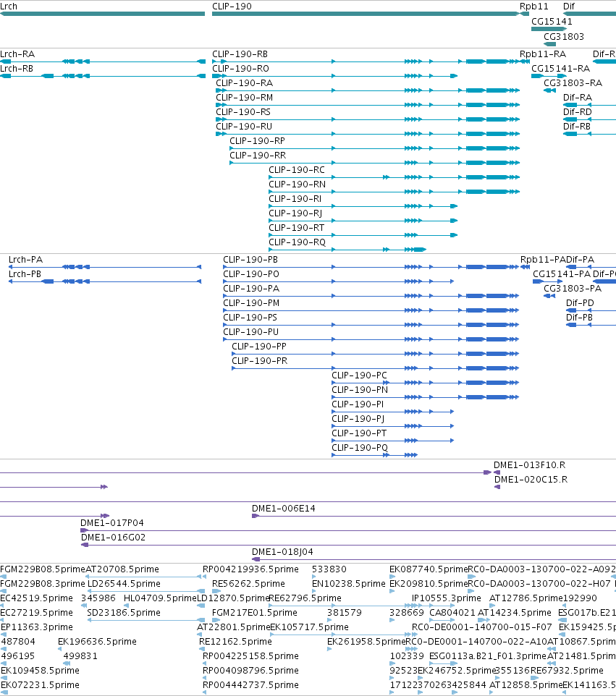The width and height of the screenshot is (616, 696).
Task: Select protein CLIP-190-PI
Action: [358, 404]
